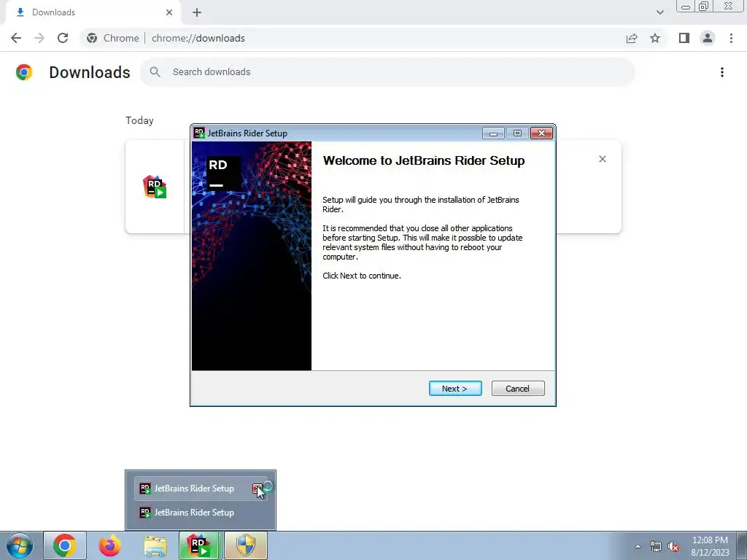Click the Rider installer file icon in Downloads
Viewport: 747px width, 560px height.
155,187
